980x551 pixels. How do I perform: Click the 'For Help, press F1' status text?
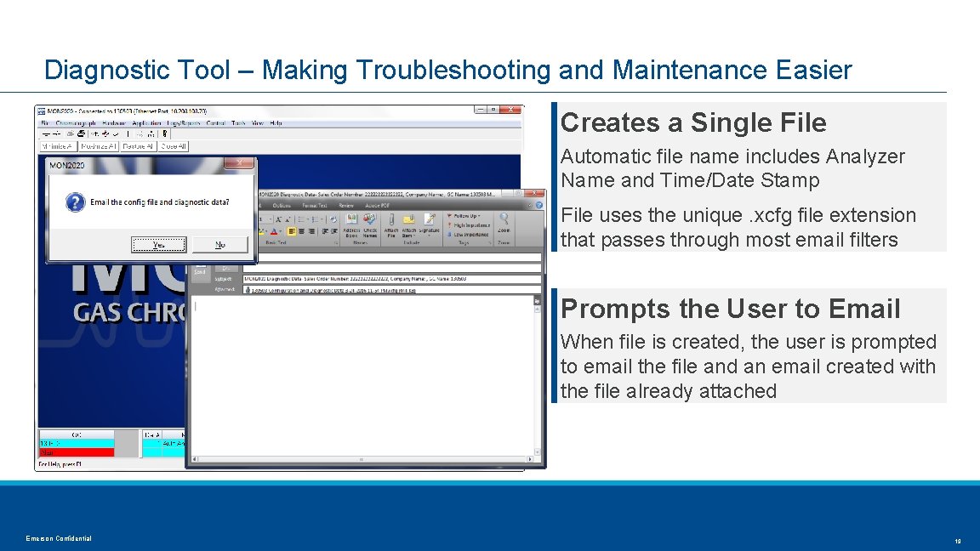point(60,464)
